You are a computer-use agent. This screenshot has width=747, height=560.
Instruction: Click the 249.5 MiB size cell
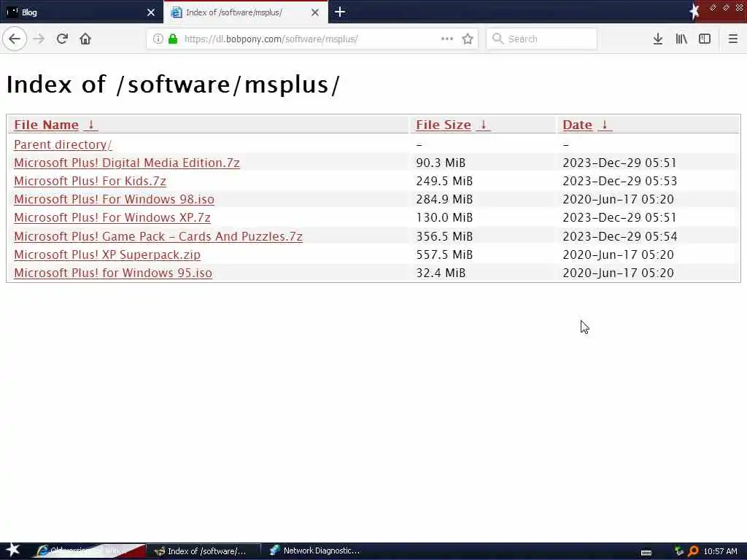tap(444, 181)
